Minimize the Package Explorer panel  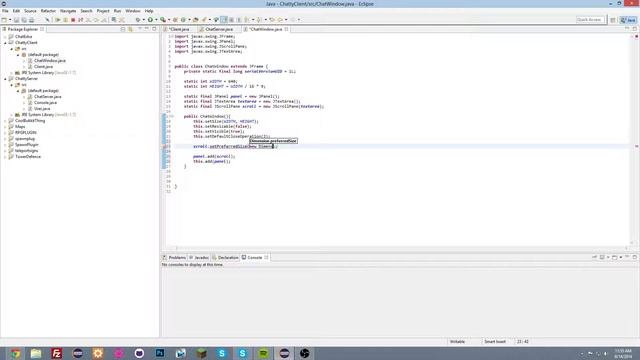147,29
